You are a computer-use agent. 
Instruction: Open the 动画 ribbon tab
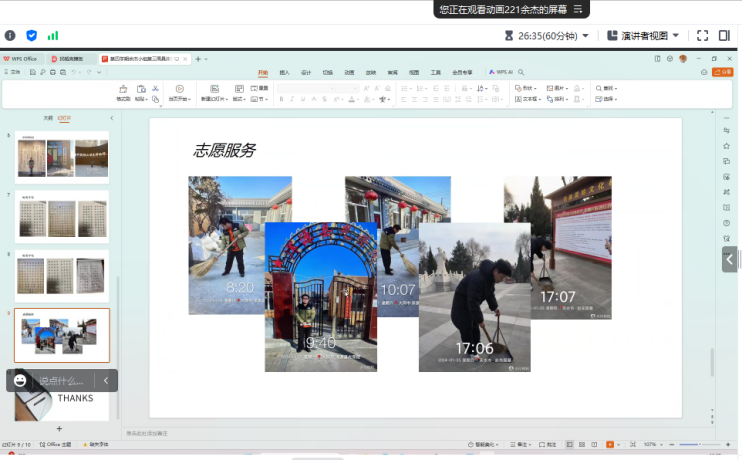point(349,72)
